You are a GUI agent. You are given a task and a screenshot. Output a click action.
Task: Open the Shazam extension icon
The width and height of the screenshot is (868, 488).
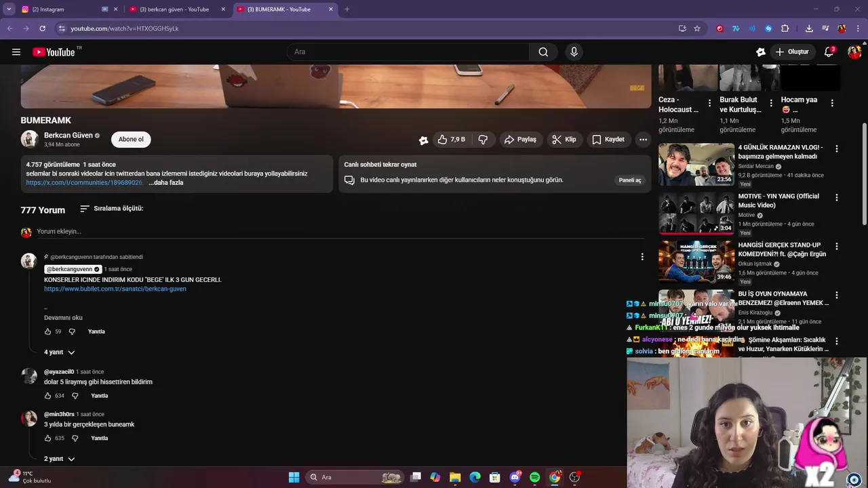point(768,28)
